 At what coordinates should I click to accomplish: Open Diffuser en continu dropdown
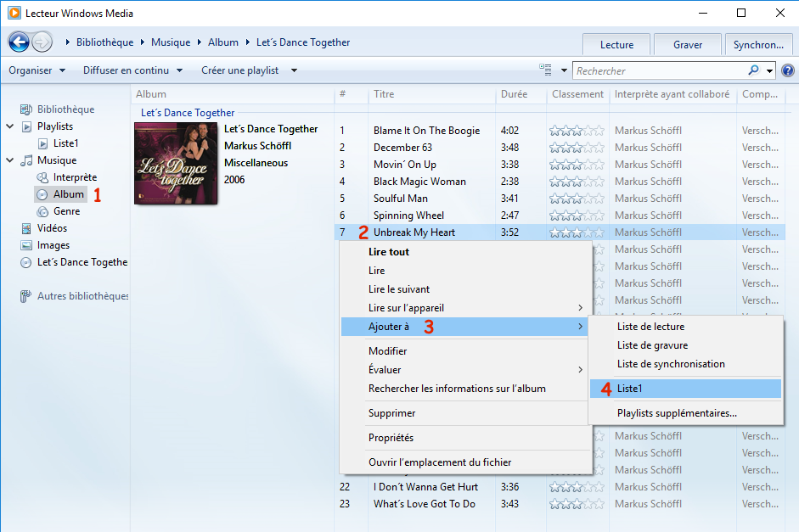tap(133, 70)
